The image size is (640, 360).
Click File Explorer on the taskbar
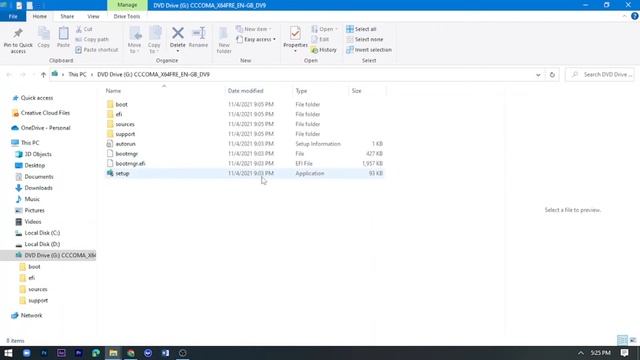click(113, 353)
